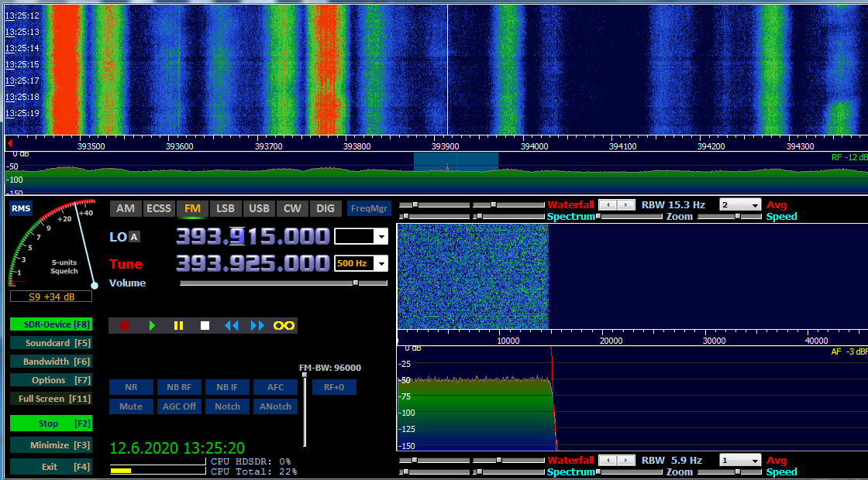Toggle the AGC Off button

tap(179, 406)
